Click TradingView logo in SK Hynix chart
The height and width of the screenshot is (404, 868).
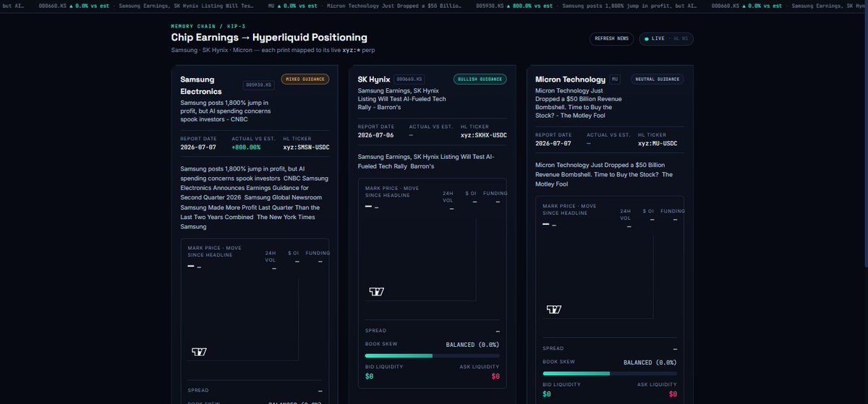pyautogui.click(x=377, y=291)
